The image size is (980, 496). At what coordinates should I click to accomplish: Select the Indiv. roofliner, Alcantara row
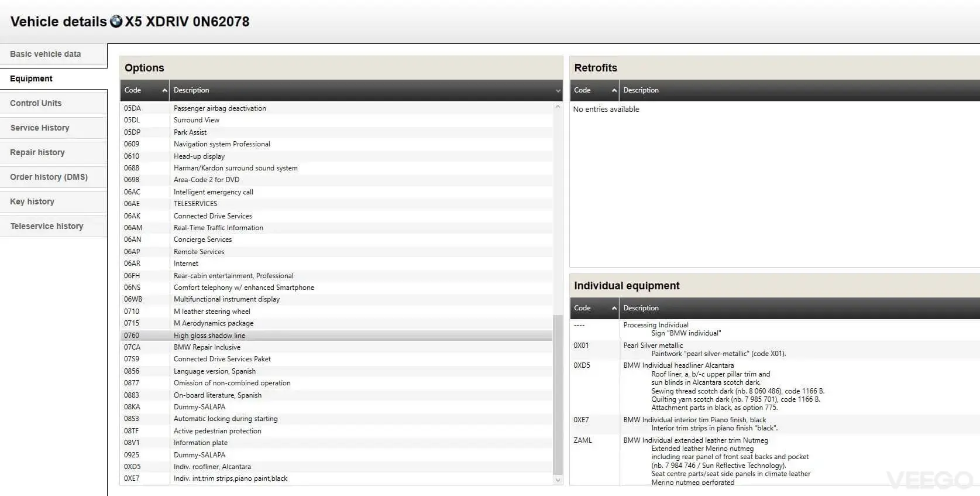click(336, 467)
